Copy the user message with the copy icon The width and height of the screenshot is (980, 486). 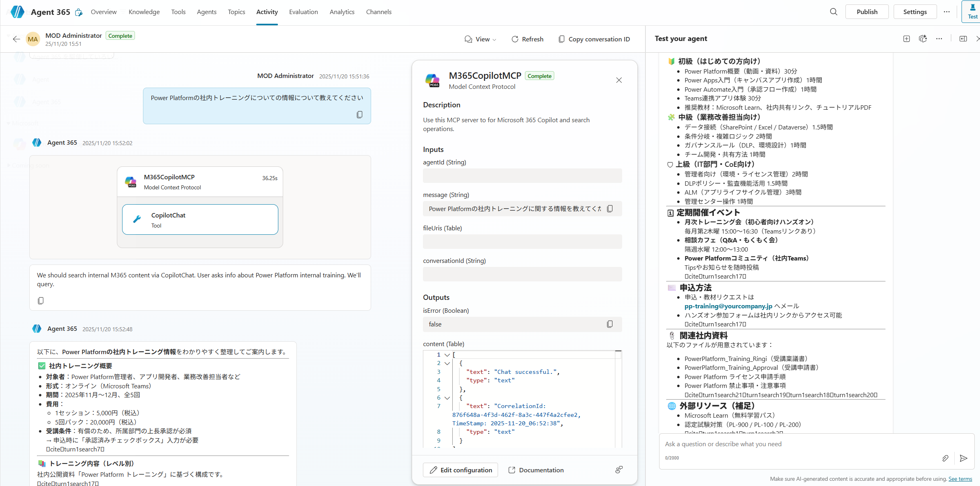pyautogui.click(x=359, y=115)
